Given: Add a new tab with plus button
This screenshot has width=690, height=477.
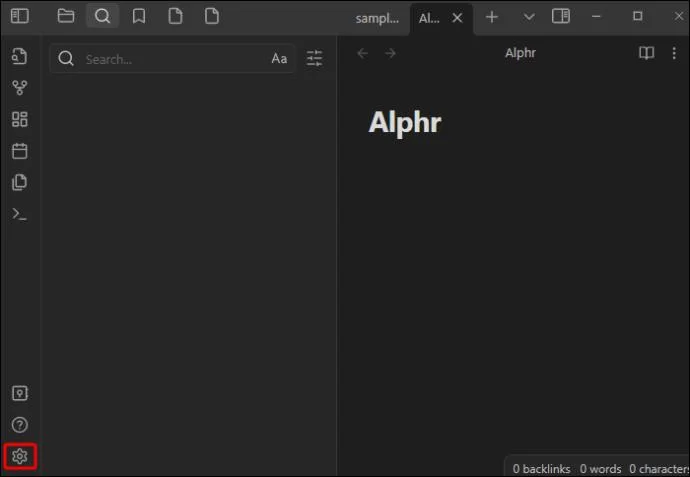Looking at the screenshot, I should pyautogui.click(x=492, y=17).
